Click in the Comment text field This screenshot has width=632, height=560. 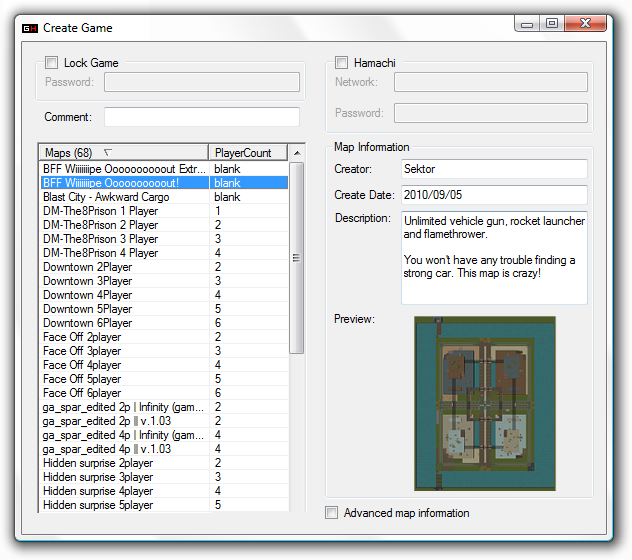(x=201, y=117)
